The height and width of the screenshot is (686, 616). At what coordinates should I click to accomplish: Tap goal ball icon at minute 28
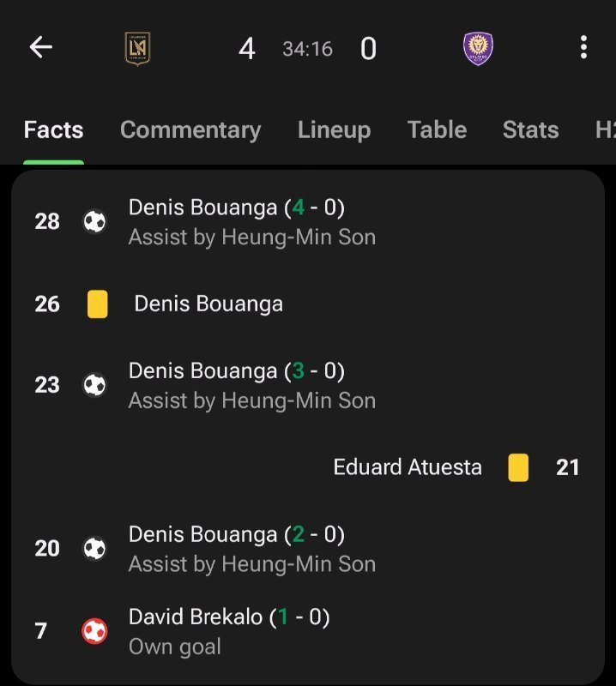94,222
